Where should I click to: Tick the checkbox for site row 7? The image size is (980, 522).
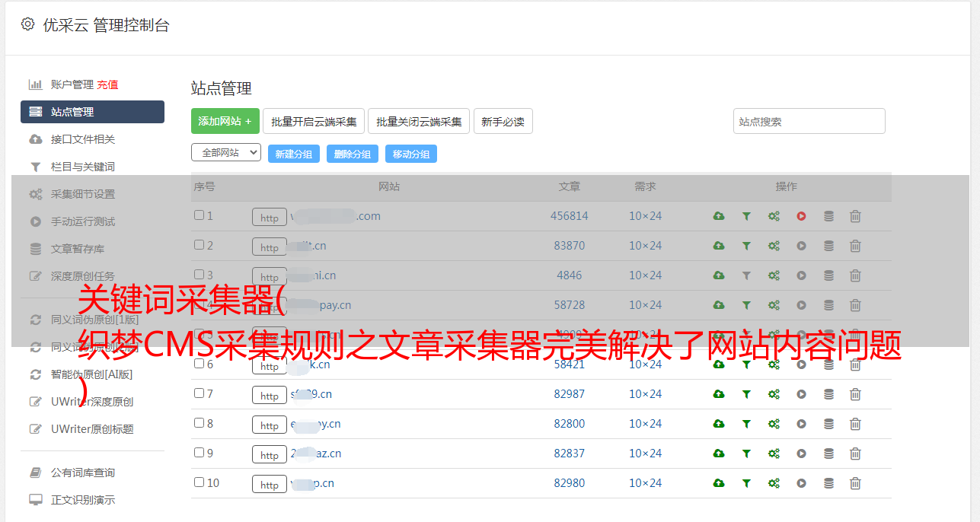click(199, 393)
